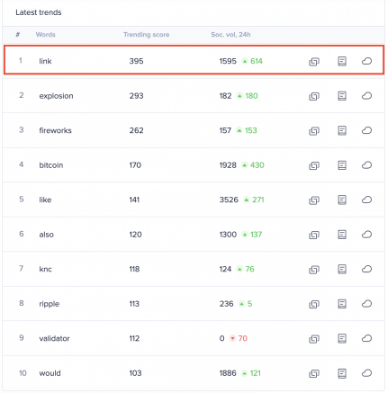Click the document icon in the like row
The image size is (389, 393).
click(x=342, y=200)
